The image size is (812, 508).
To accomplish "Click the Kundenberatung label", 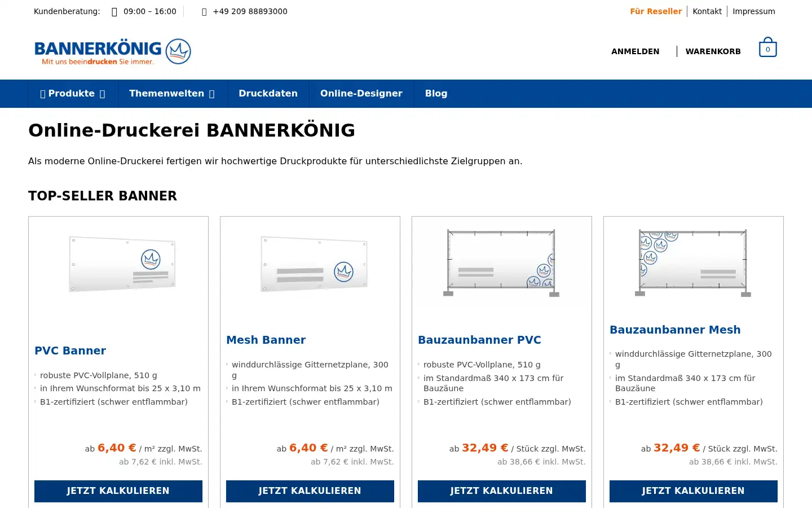I will pyautogui.click(x=67, y=11).
